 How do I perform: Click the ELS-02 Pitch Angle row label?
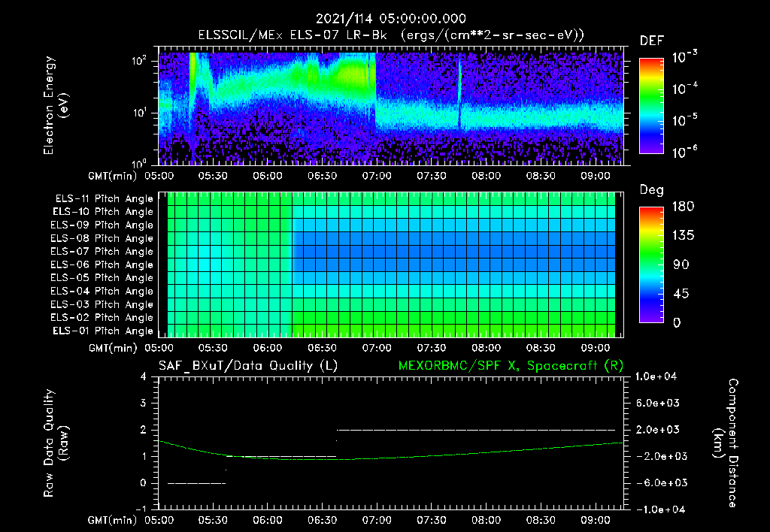(102, 318)
